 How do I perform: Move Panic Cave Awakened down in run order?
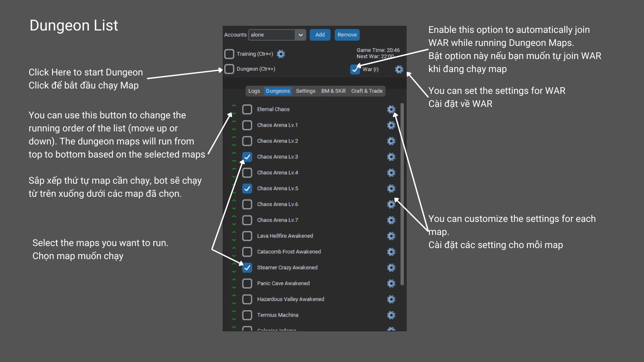[x=234, y=287]
